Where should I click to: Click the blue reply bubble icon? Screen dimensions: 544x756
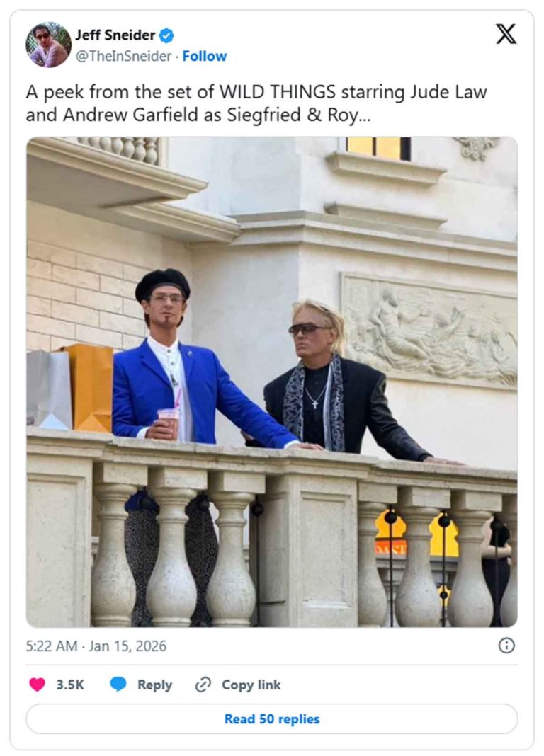point(118,685)
